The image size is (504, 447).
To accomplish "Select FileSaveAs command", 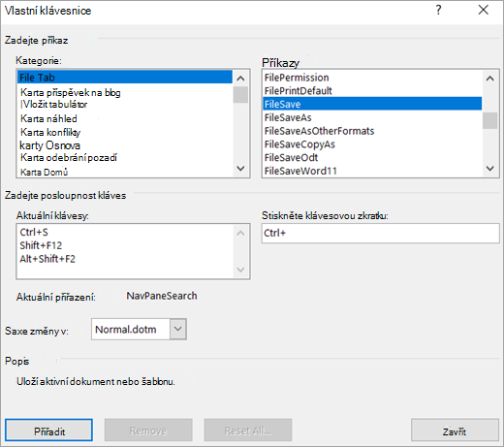I will click(x=372, y=117).
